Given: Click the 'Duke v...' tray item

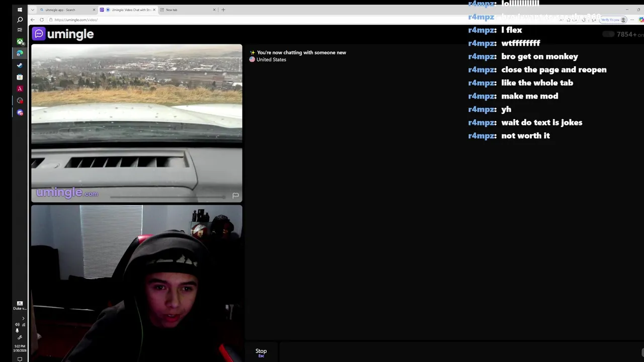Looking at the screenshot, I should [20, 306].
